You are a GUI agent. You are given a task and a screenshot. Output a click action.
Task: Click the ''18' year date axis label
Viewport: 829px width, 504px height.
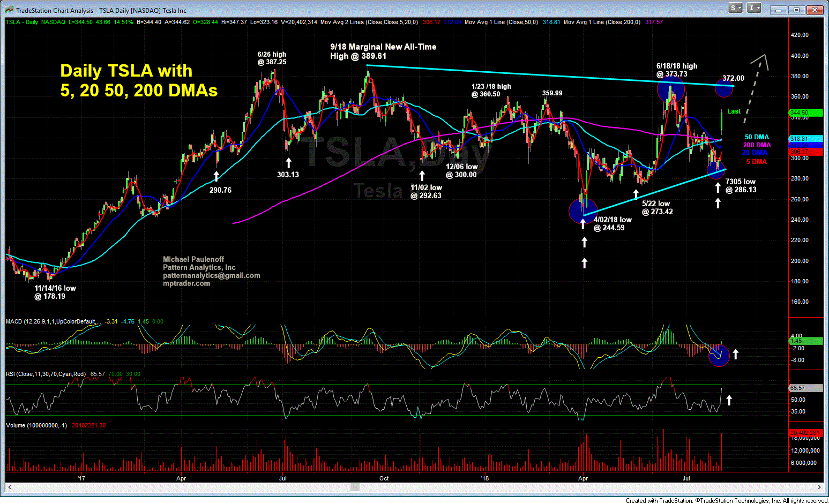[484, 478]
